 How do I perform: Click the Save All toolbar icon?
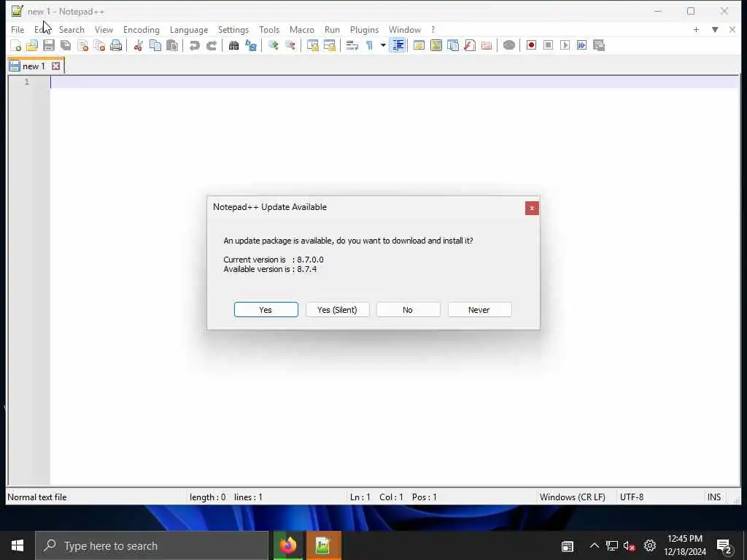click(66, 45)
